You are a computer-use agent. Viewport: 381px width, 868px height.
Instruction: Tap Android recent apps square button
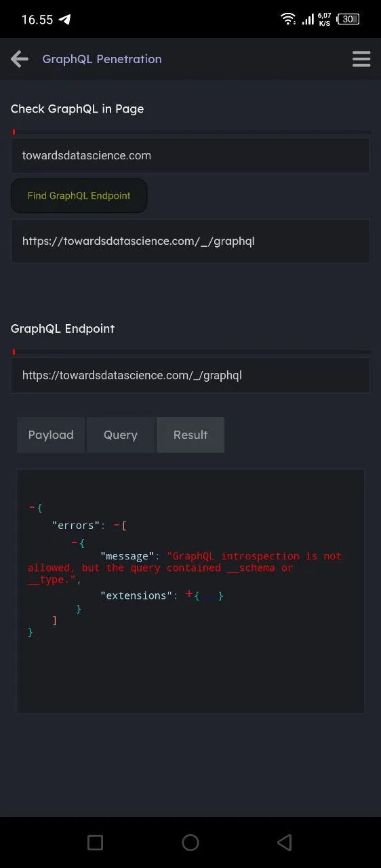pyautogui.click(x=96, y=842)
